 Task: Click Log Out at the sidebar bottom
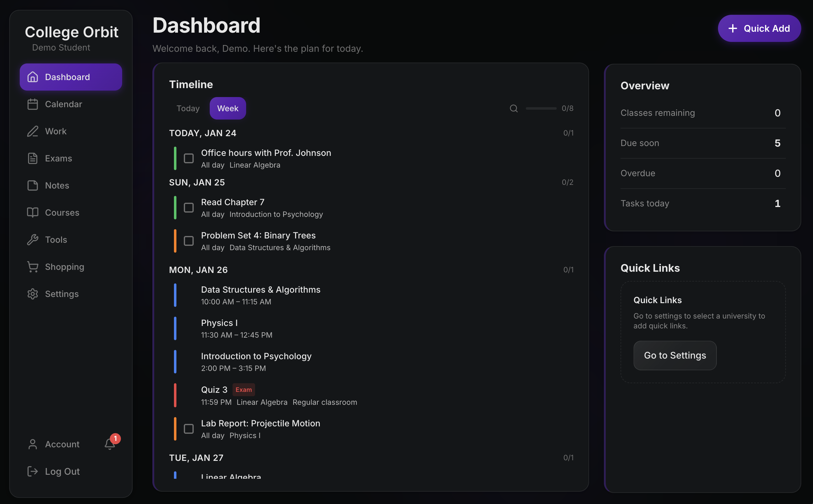(62, 471)
